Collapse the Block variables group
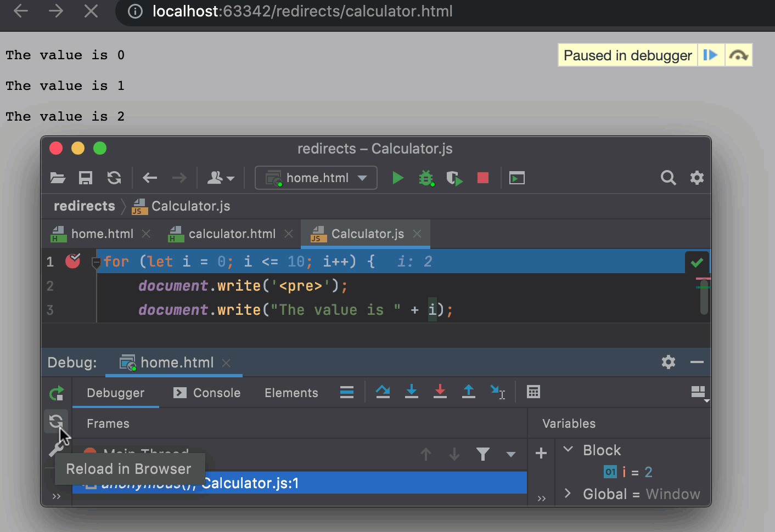The image size is (775, 532). click(x=569, y=450)
